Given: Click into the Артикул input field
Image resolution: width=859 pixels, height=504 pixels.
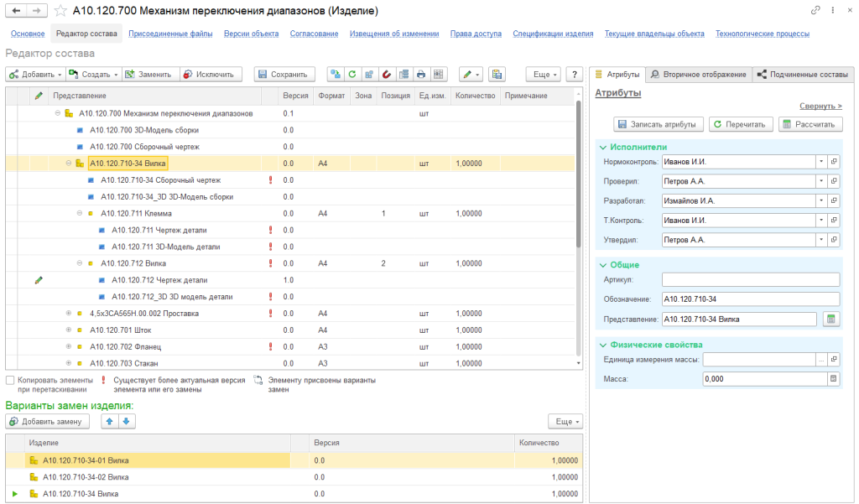Looking at the screenshot, I should pos(750,280).
